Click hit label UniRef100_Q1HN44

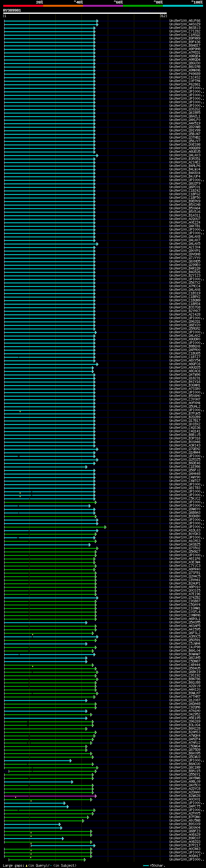[x=185, y=453]
